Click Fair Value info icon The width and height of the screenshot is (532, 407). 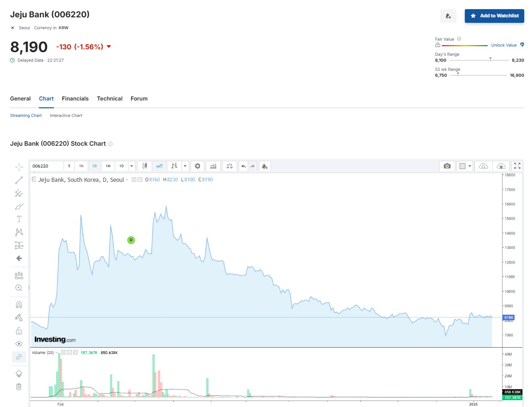coord(459,39)
